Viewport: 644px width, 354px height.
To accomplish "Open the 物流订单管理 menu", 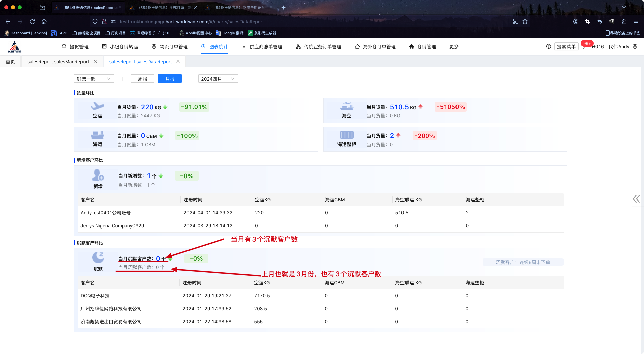I will (x=170, y=47).
